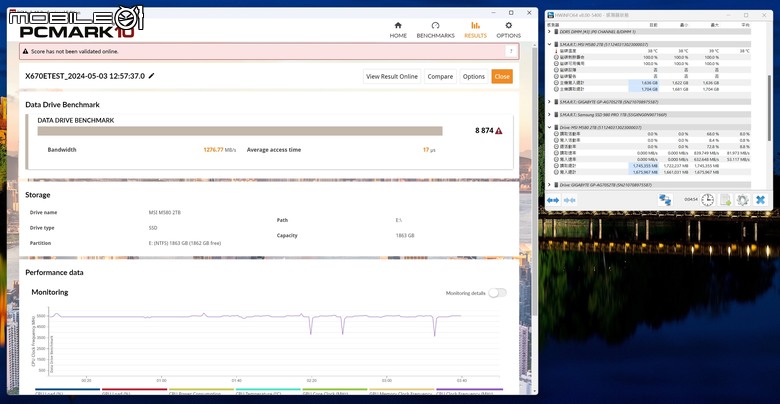780x404 pixels.
Task: Click the sensor icon in the 839.749 MB/s row
Action: (x=556, y=153)
